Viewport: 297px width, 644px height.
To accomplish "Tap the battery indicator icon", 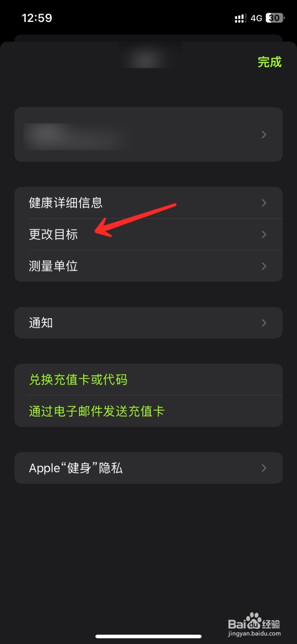I will (275, 18).
